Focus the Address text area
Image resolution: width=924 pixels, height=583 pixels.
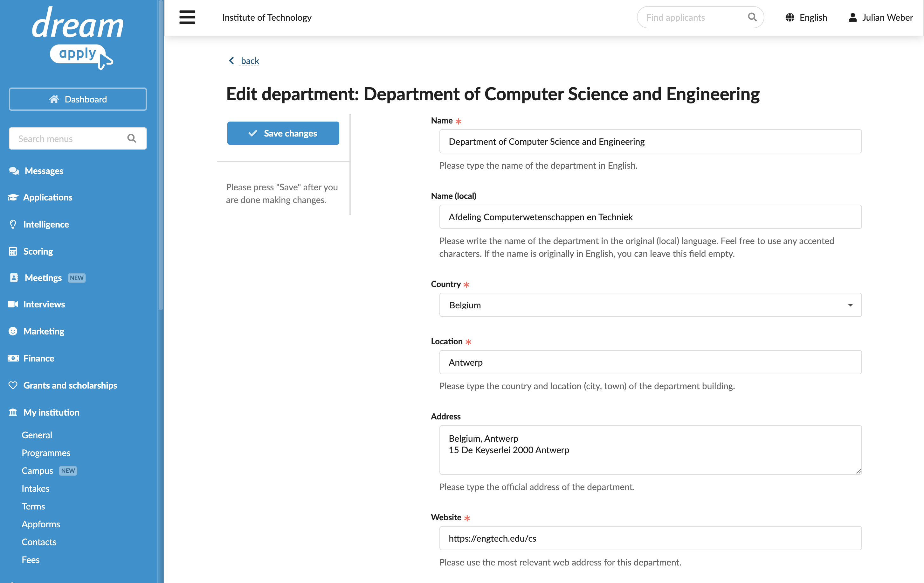click(x=650, y=450)
